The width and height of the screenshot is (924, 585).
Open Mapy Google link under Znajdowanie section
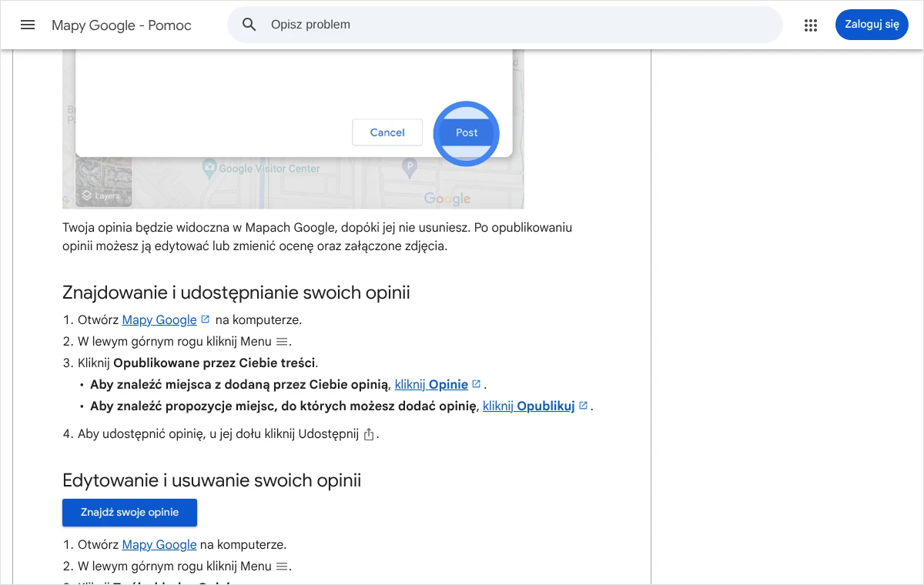(159, 320)
